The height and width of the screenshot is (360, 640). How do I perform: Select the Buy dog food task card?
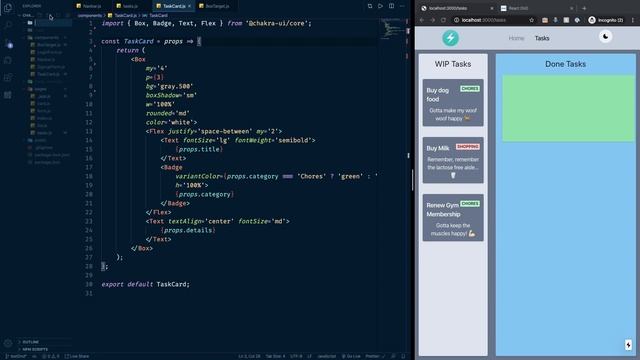coord(453,102)
